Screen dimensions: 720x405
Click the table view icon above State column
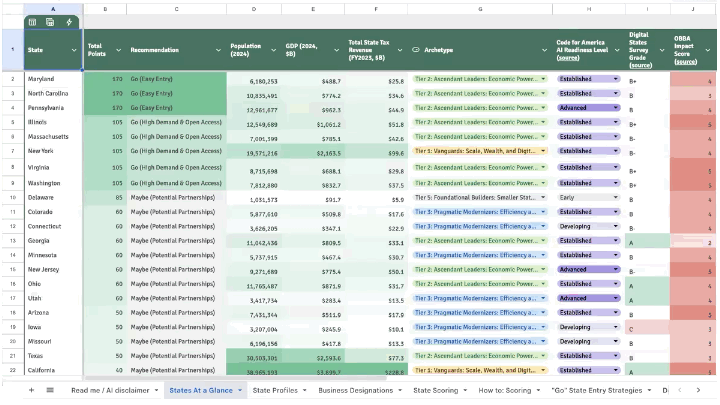tap(33, 22)
